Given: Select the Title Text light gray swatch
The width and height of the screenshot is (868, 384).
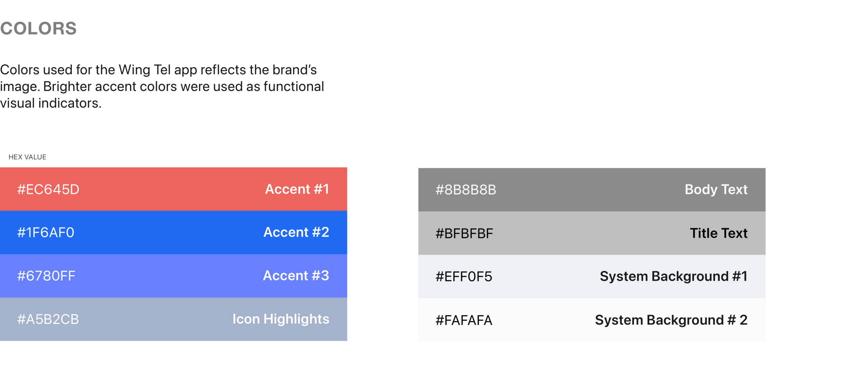Looking at the screenshot, I should click(592, 233).
